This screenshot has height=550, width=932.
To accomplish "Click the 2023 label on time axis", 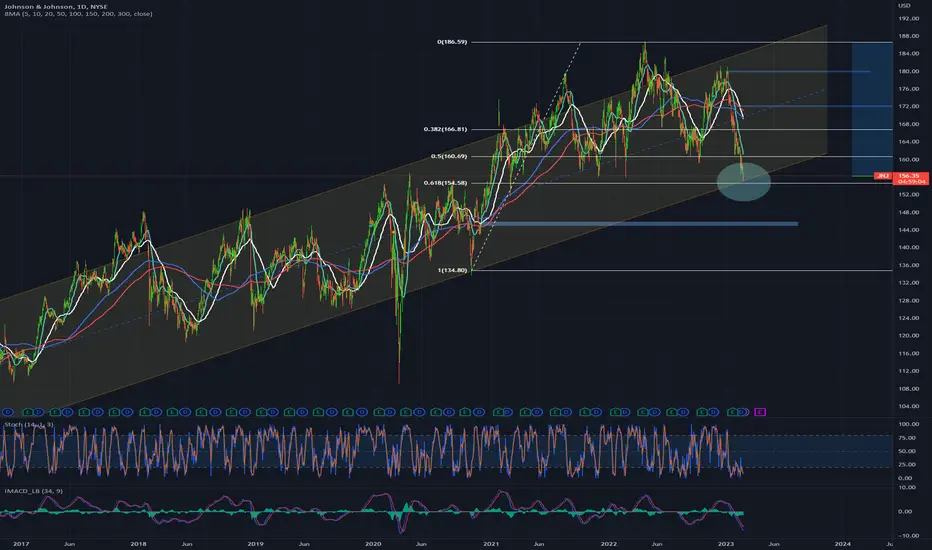I will coord(726,543).
